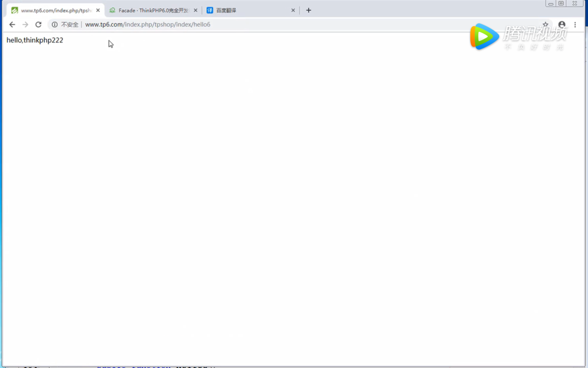Restore down the browser window

[561, 4]
